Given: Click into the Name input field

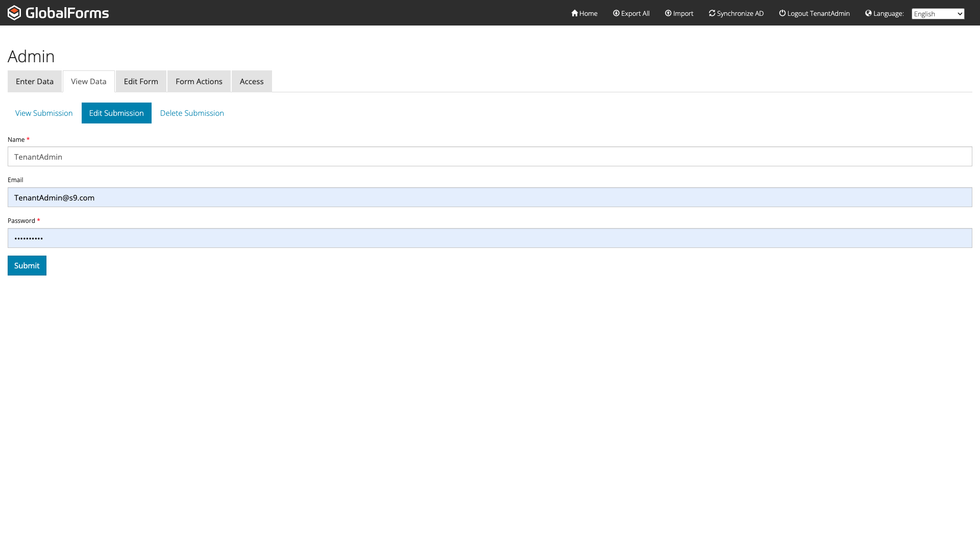Looking at the screenshot, I should [x=489, y=157].
